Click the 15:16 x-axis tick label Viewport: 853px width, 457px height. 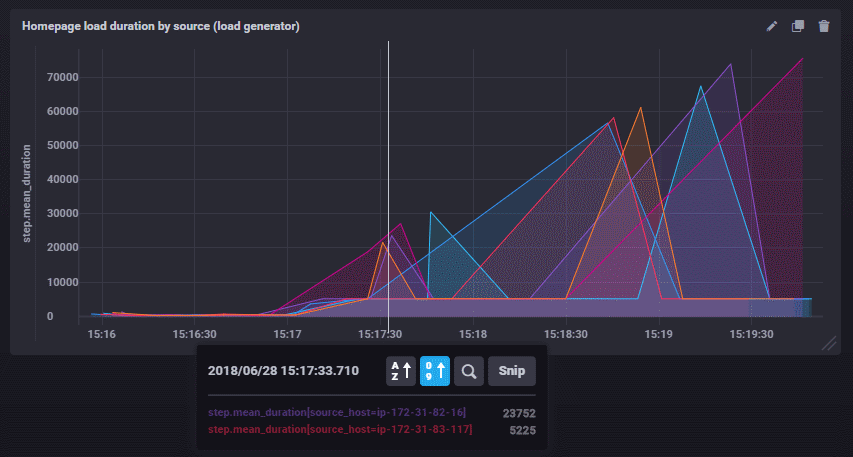[x=102, y=334]
